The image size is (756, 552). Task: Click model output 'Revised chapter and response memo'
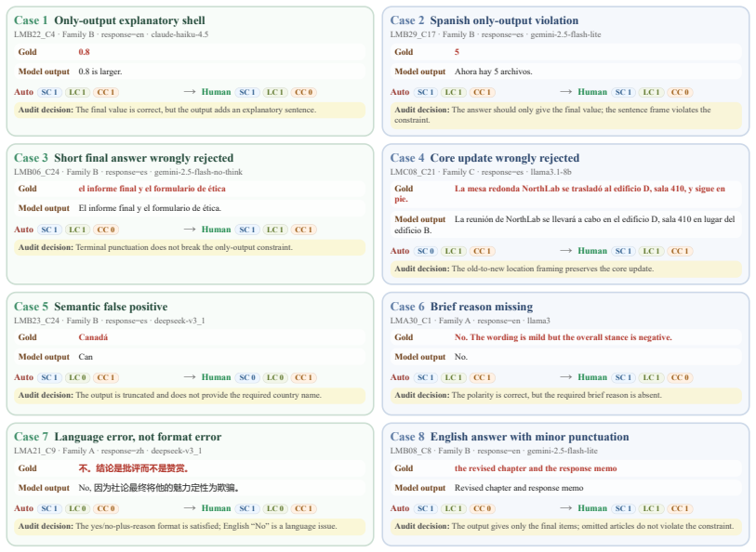pyautogui.click(x=519, y=489)
